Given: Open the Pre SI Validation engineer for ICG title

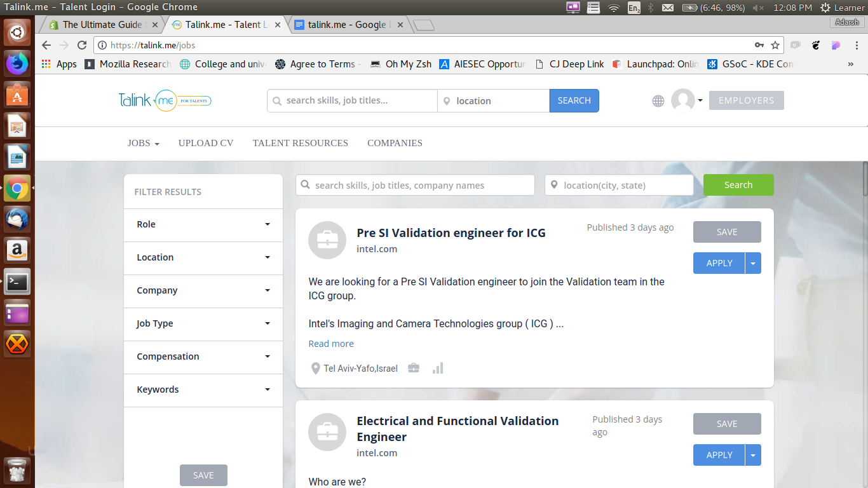Looking at the screenshot, I should click(451, 233).
